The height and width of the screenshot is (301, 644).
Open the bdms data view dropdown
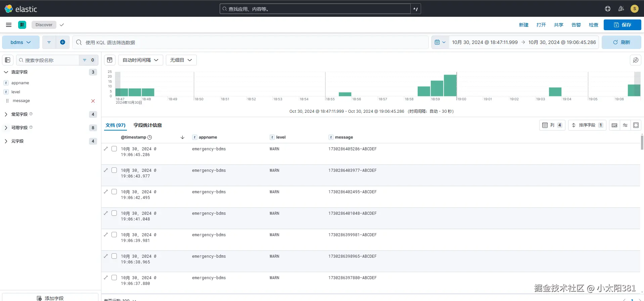[21, 42]
